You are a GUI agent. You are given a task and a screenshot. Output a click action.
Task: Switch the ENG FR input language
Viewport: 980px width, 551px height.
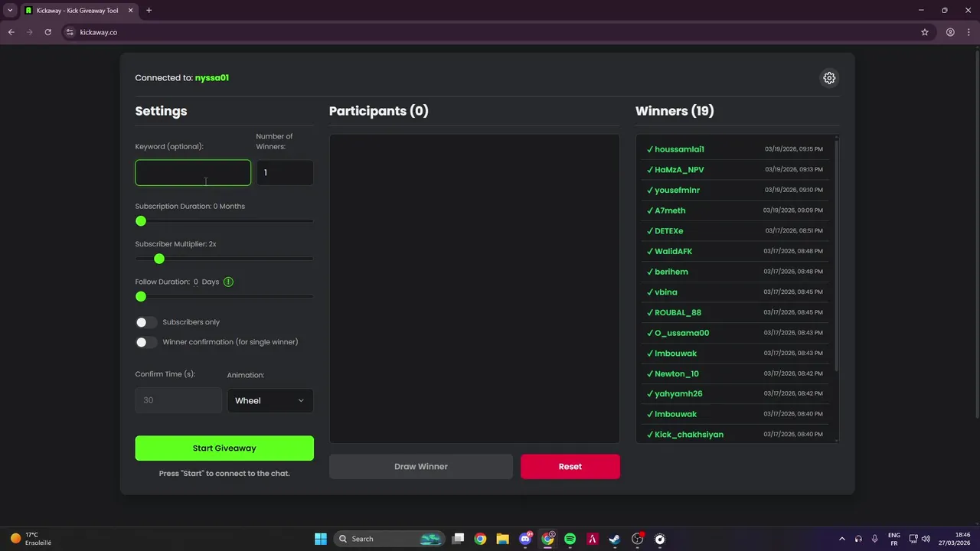click(x=894, y=539)
